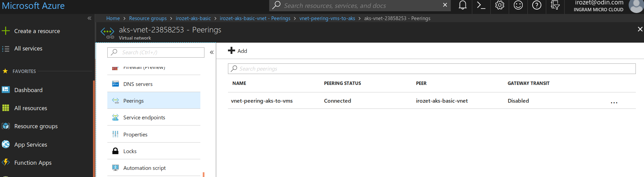This screenshot has width=644, height=177.
Task: Open DNS servers menu item
Action: (x=138, y=84)
